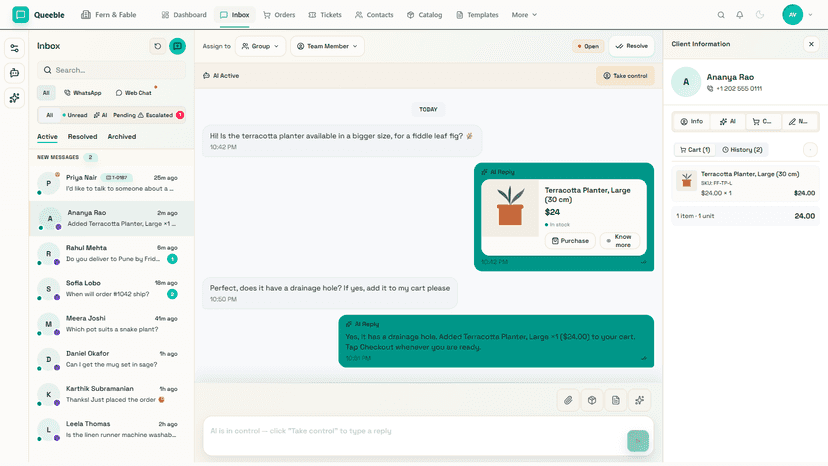Open Sofia Lobo conversation
The width and height of the screenshot is (828, 466).
coord(111,288)
